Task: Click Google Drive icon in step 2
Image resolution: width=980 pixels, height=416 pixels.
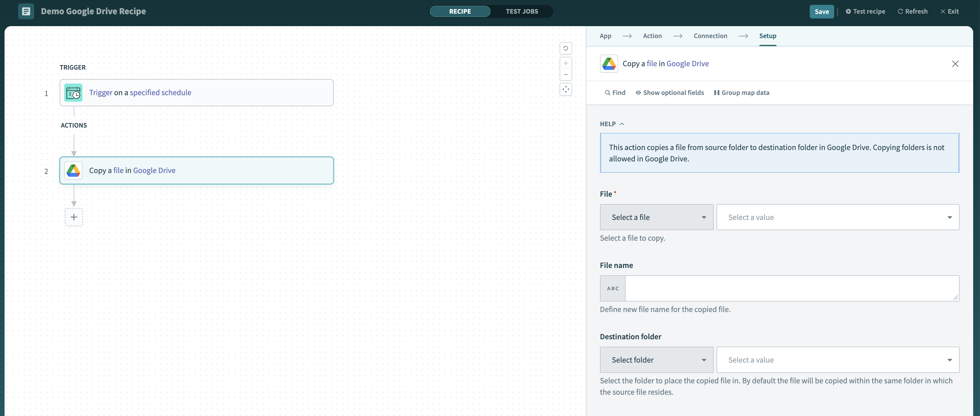Action: (x=73, y=170)
